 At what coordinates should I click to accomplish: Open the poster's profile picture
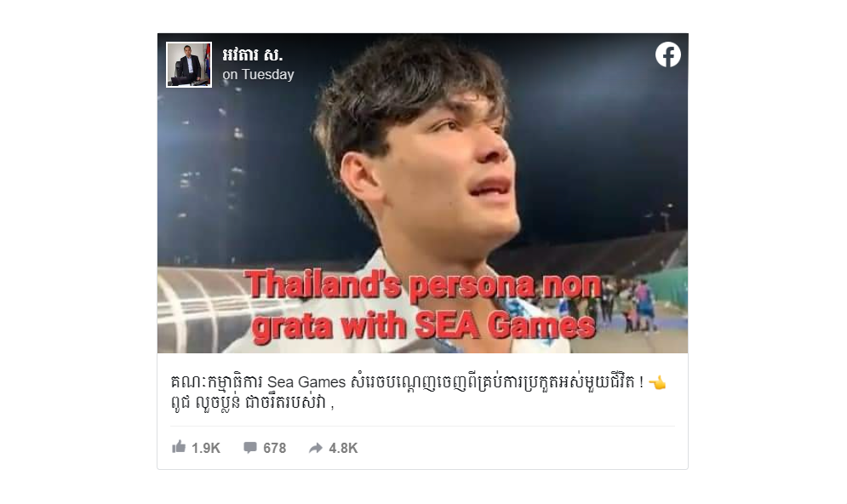click(x=189, y=65)
